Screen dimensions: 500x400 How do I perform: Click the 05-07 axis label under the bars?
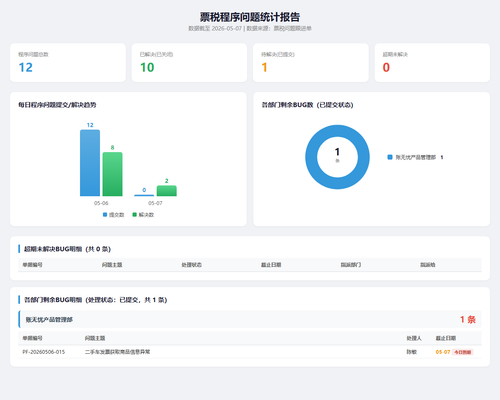click(x=155, y=203)
